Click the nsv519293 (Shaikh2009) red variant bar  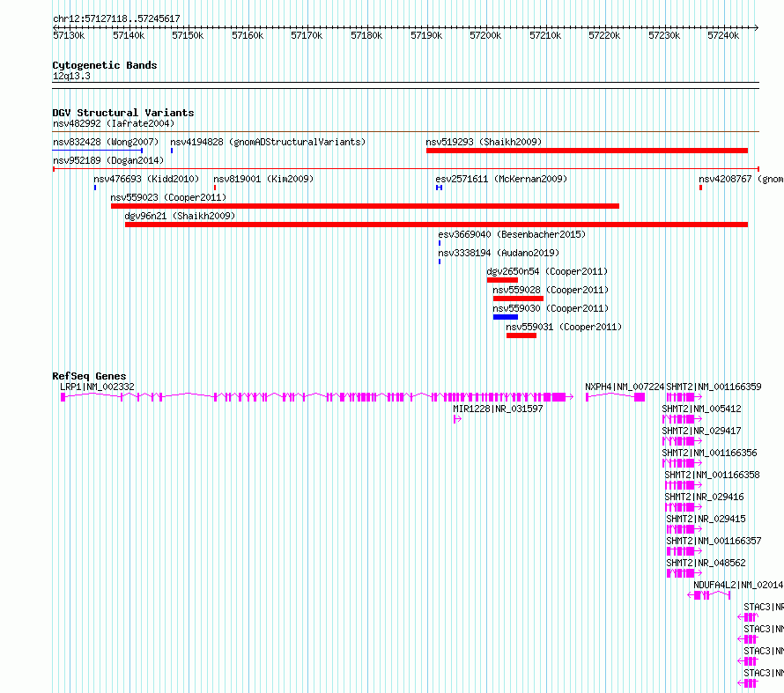coord(587,151)
